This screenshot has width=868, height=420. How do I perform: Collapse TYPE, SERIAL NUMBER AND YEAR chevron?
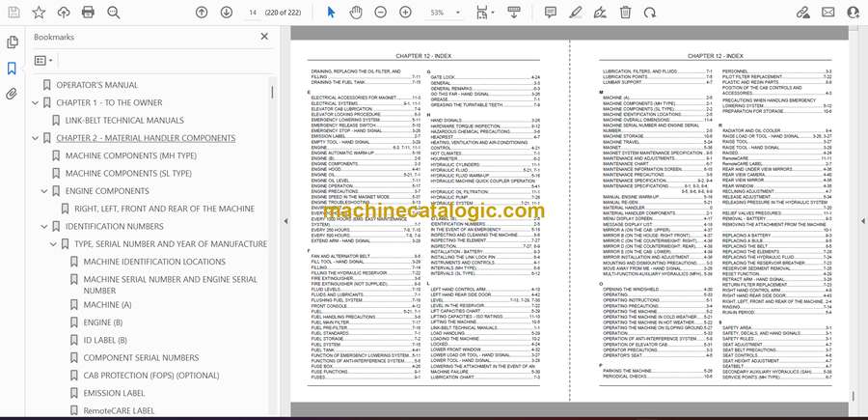53,244
